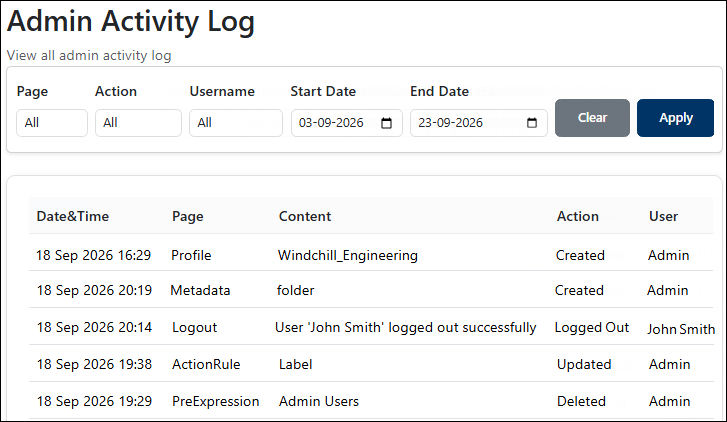
Task: Select the Admin Users content cell
Action: 319,401
